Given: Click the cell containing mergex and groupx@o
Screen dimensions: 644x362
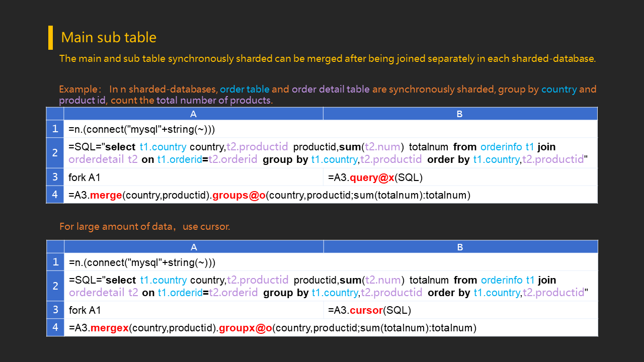Looking at the screenshot, I should pyautogui.click(x=331, y=327).
